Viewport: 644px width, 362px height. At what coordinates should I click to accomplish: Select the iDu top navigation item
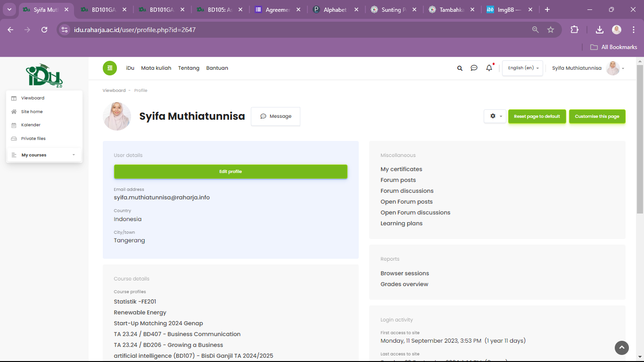(x=130, y=68)
